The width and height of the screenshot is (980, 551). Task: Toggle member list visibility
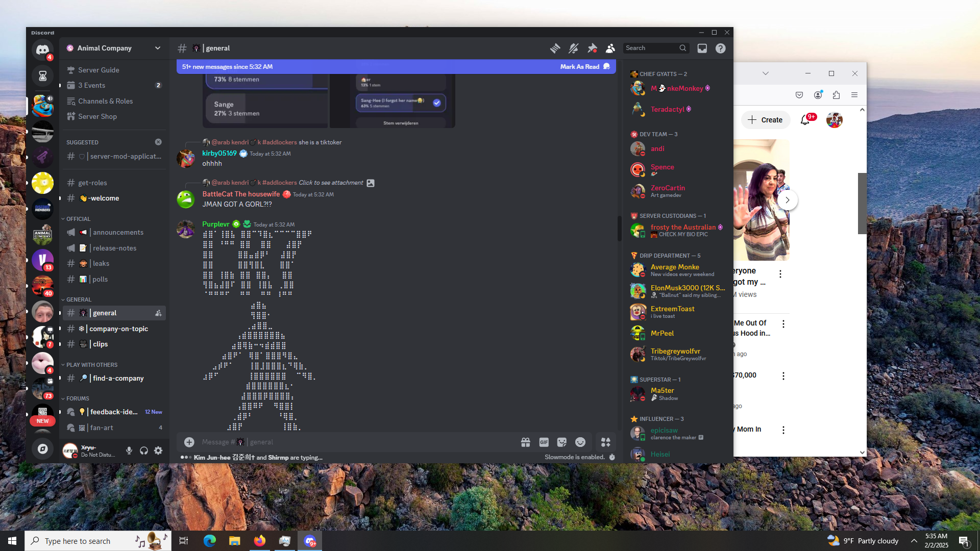[x=610, y=48]
